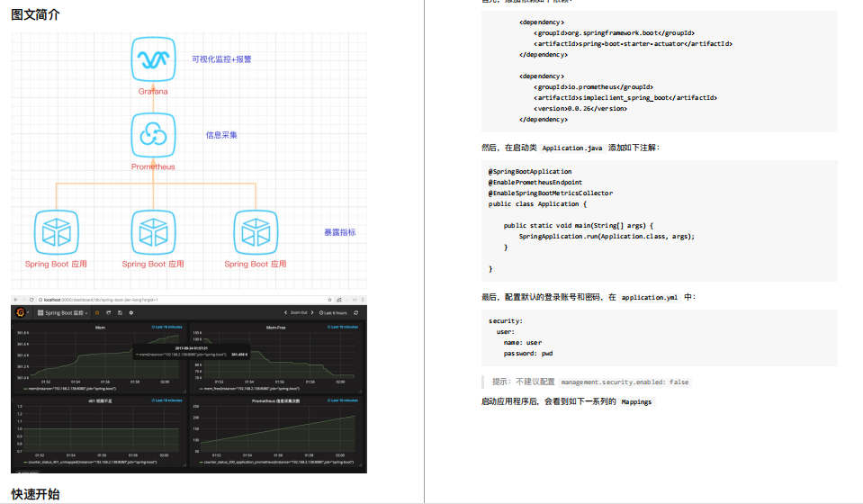863x504 pixels.
Task: Click the save dashboard floppy icon
Action: (120, 312)
